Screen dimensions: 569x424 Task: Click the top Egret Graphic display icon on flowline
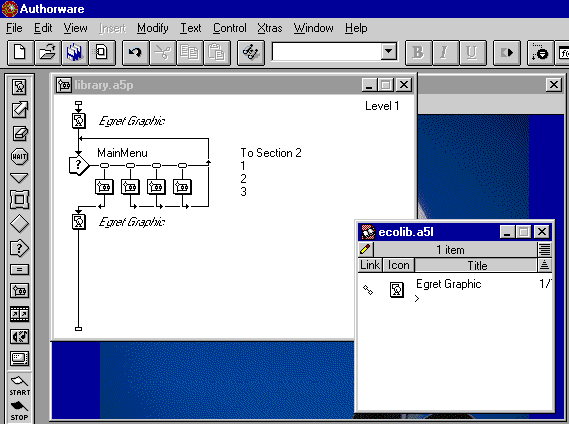click(x=79, y=121)
